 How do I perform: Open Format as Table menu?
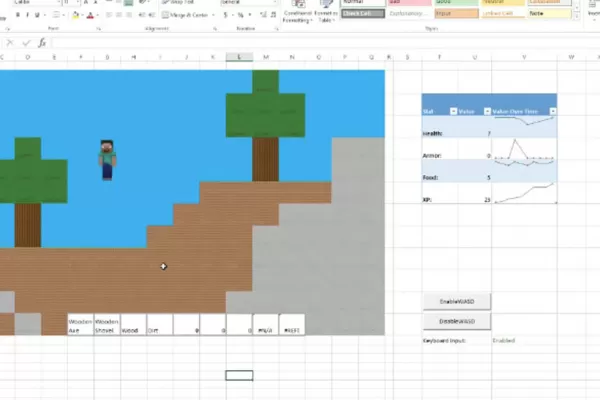pyautogui.click(x=326, y=12)
